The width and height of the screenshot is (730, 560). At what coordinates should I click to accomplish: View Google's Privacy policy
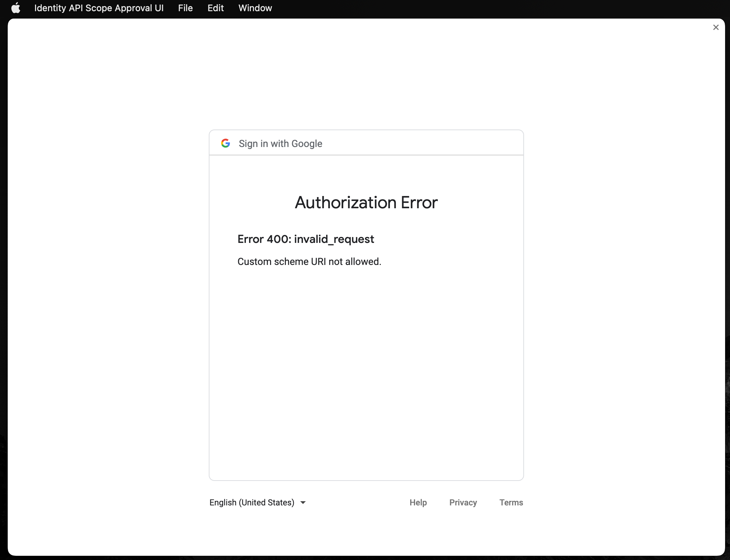tap(463, 502)
